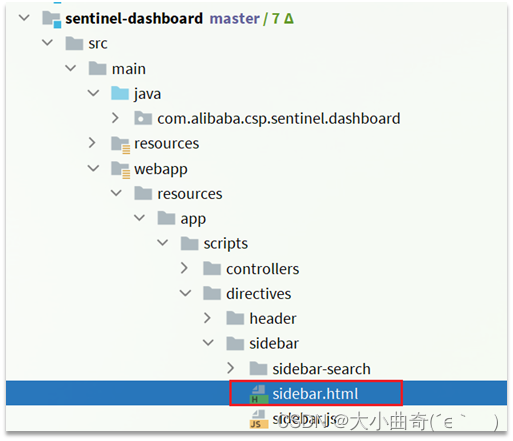The width and height of the screenshot is (513, 441).
Task: Expand the com.alibaba.csp.sentinel.dashboard package chevron
Action: [x=115, y=118]
